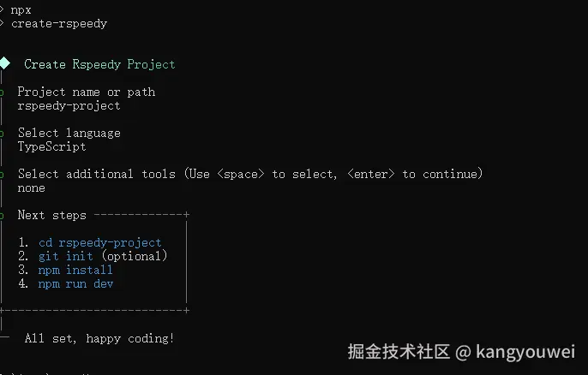Click the circle marker beside Project name prompt
Screen dimensions: 588x375
click(3, 92)
